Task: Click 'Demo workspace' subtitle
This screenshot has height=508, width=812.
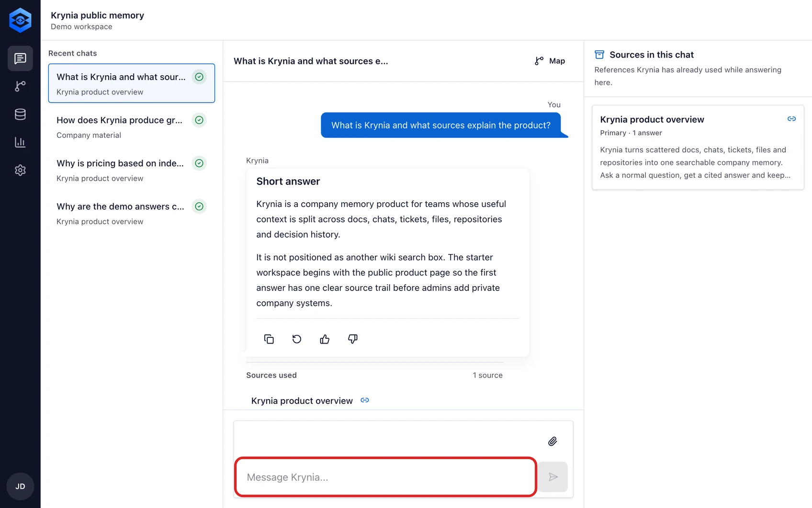Action: point(81,27)
